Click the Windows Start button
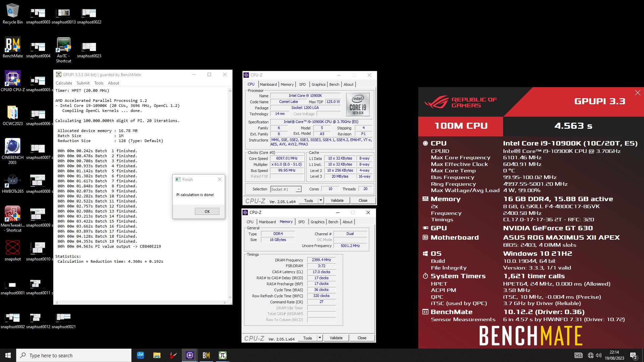The image size is (644, 362). (x=8, y=355)
